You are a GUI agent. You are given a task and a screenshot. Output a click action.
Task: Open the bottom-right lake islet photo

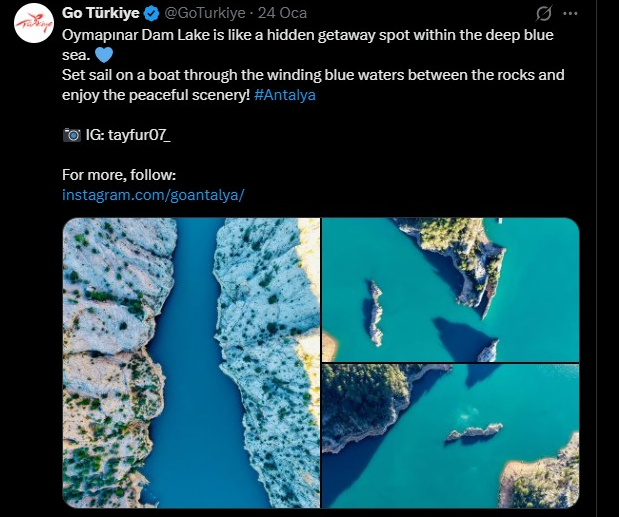[x=450, y=435]
